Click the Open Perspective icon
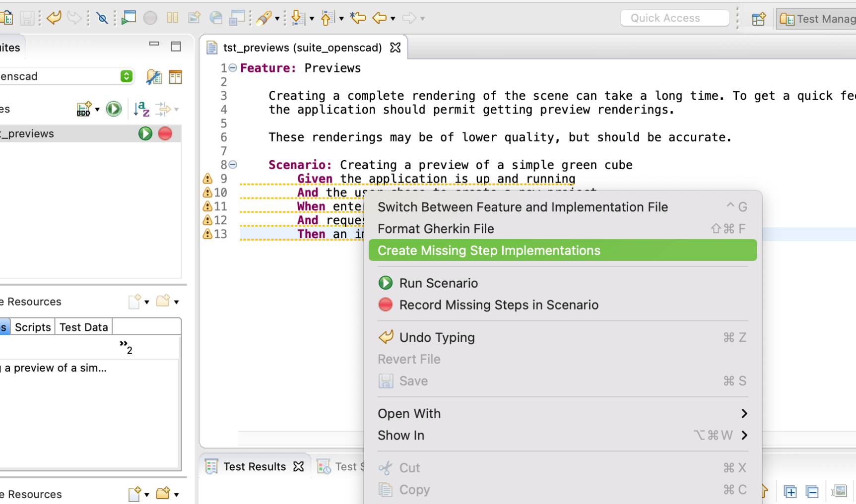856x504 pixels. point(758,19)
